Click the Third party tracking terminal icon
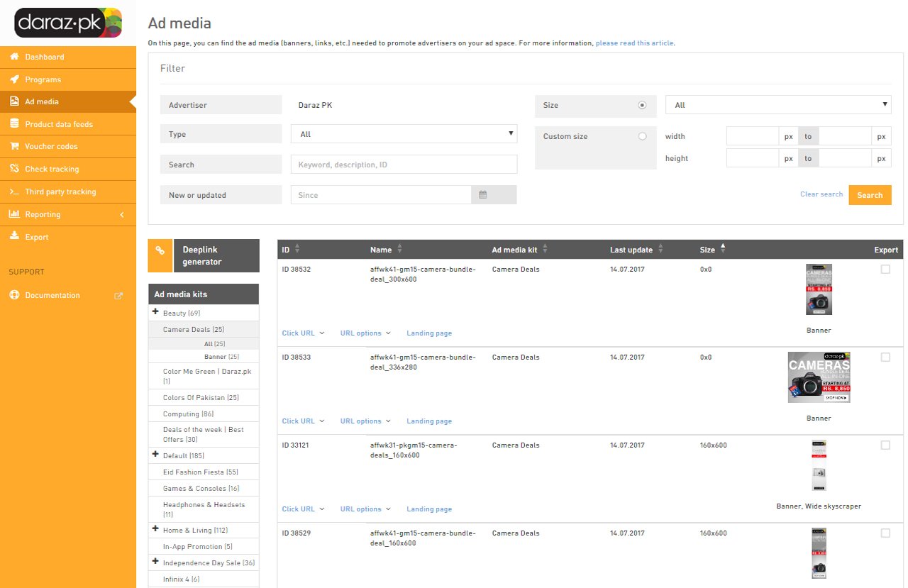The image size is (908, 588). tap(14, 192)
